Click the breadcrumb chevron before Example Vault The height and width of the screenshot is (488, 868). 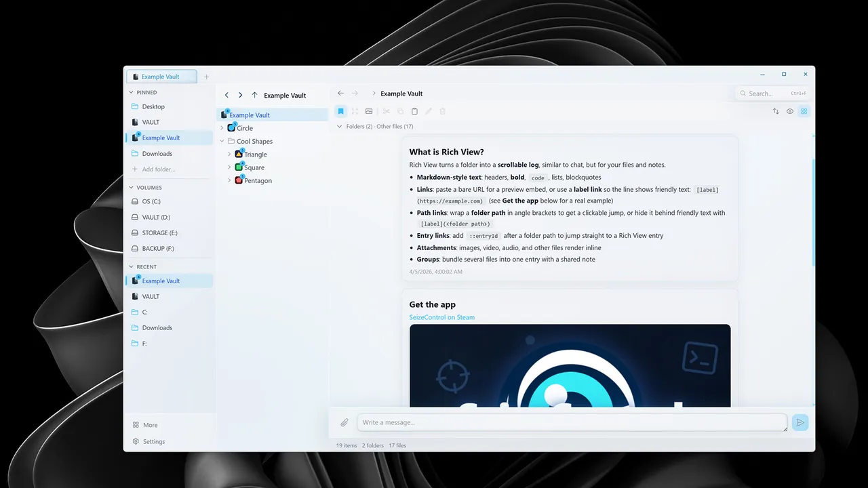pos(373,94)
